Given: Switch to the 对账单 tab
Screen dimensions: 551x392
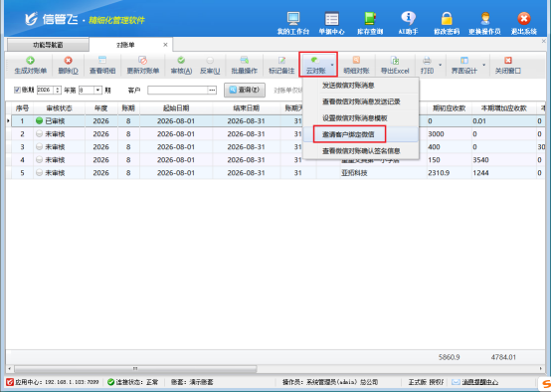Looking at the screenshot, I should [x=125, y=45].
